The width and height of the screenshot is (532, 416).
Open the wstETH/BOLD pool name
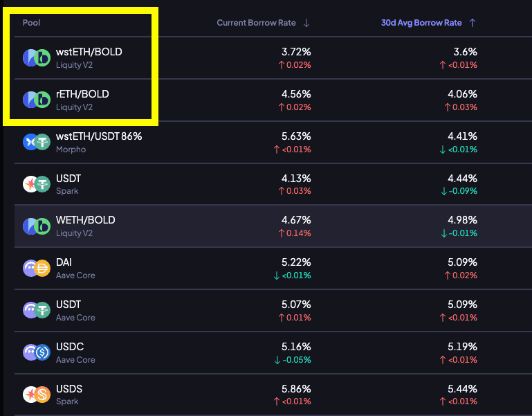(x=89, y=52)
